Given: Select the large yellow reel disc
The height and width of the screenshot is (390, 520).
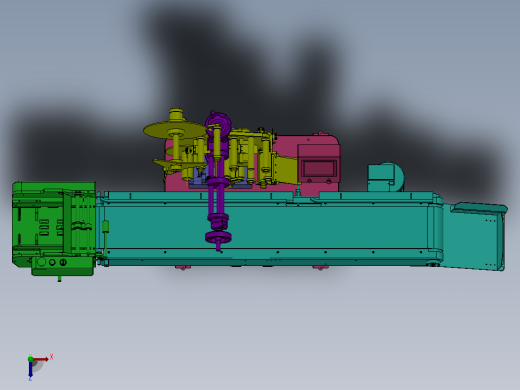Looking at the screenshot, I should 175,130.
